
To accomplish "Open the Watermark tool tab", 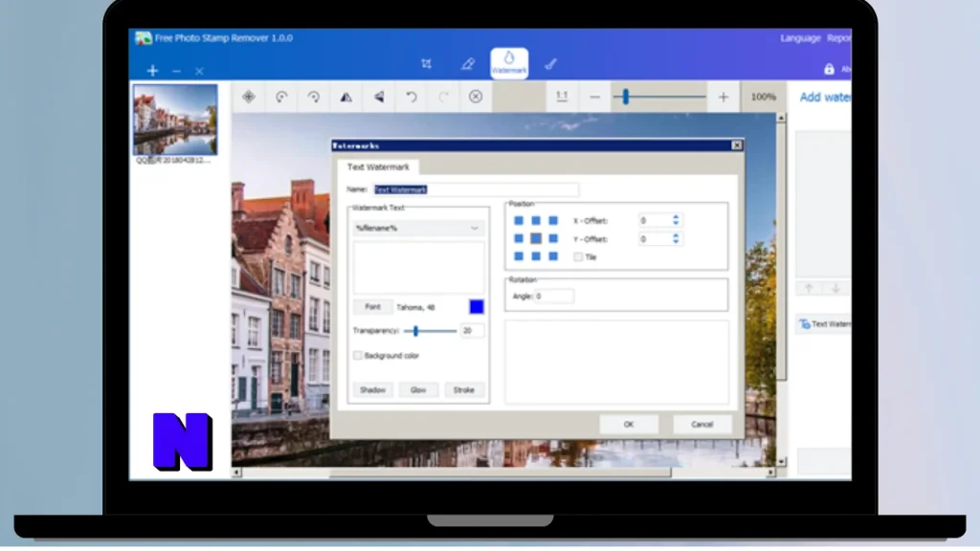I will coord(509,63).
